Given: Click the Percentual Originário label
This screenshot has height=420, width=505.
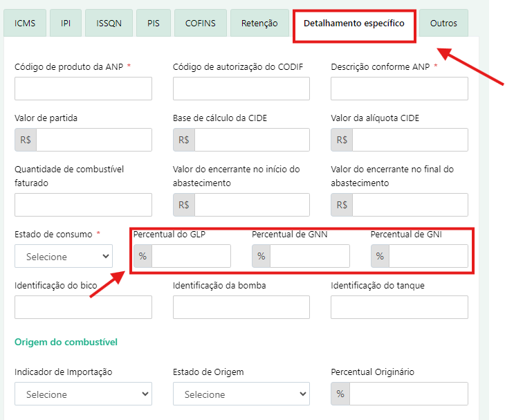Looking at the screenshot, I should [x=372, y=372].
